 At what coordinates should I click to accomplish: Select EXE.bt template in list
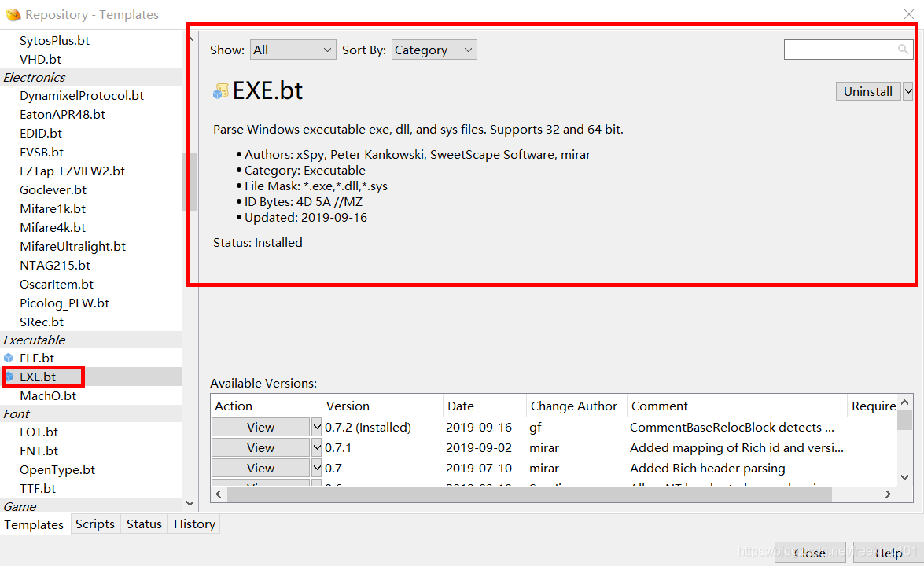(38, 377)
